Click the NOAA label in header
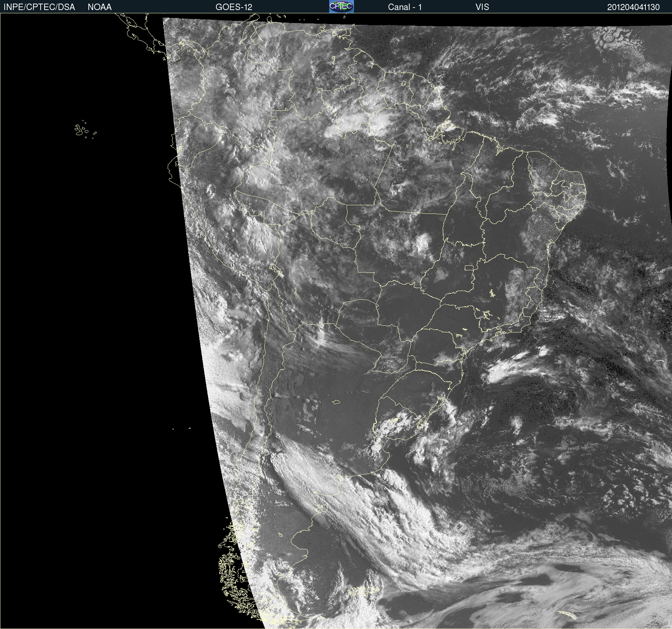672x629 pixels. [x=100, y=7]
